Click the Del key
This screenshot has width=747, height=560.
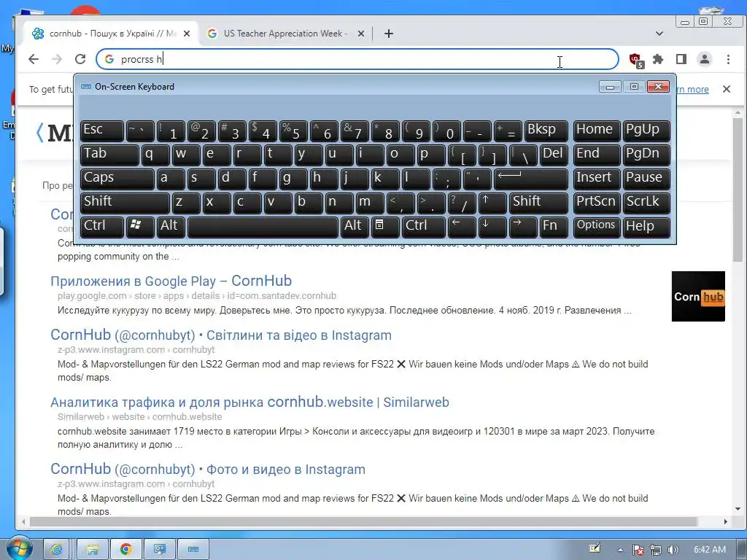(x=554, y=155)
